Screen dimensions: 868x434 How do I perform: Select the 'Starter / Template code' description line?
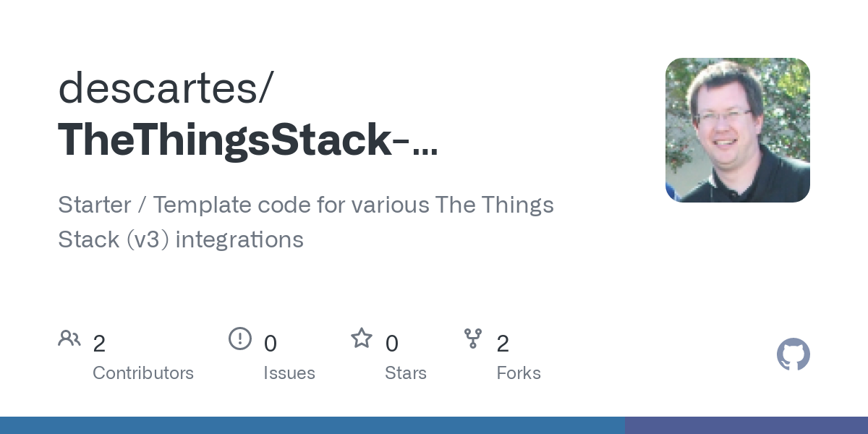(x=305, y=205)
